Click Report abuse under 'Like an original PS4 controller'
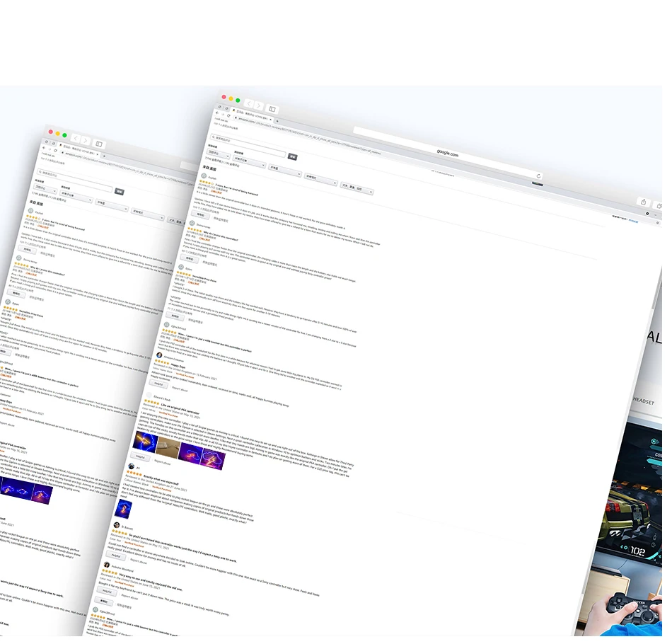The width and height of the screenshot is (672, 644). point(162,463)
